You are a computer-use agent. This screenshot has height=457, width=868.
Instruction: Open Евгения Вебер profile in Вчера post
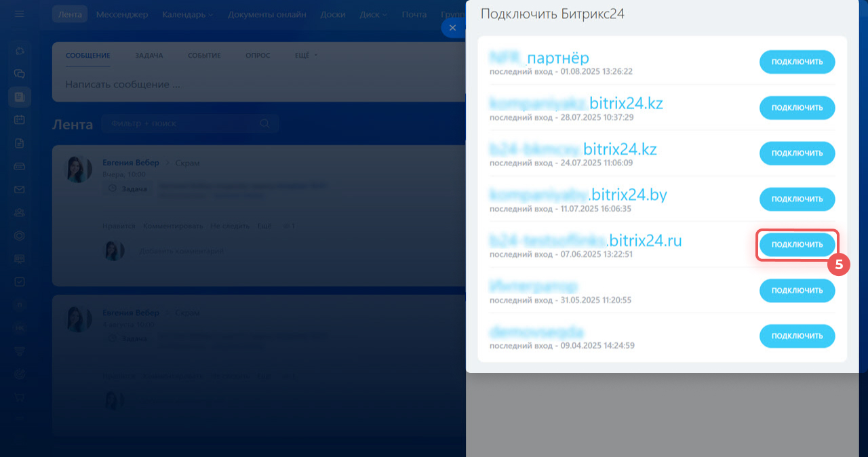(131, 163)
